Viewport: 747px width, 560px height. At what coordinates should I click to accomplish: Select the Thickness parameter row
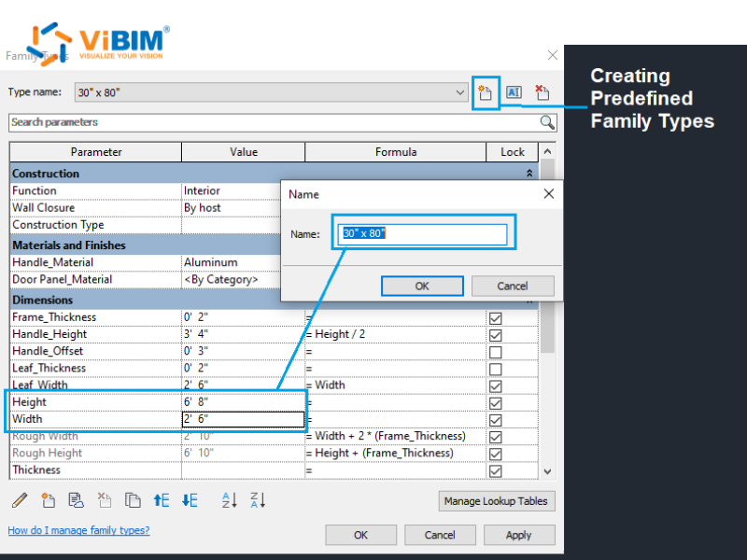95,470
